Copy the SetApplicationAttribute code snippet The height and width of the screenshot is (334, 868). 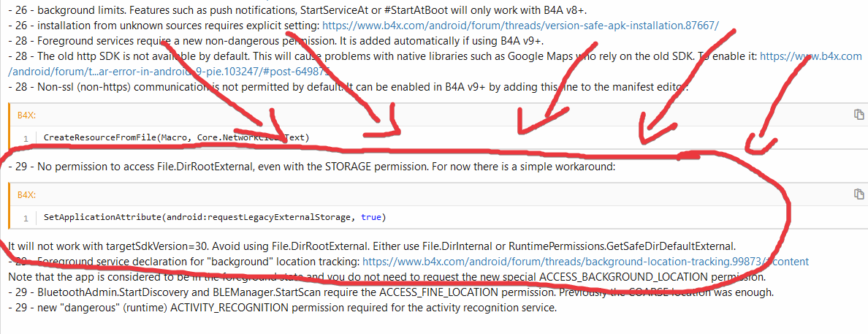click(859, 194)
